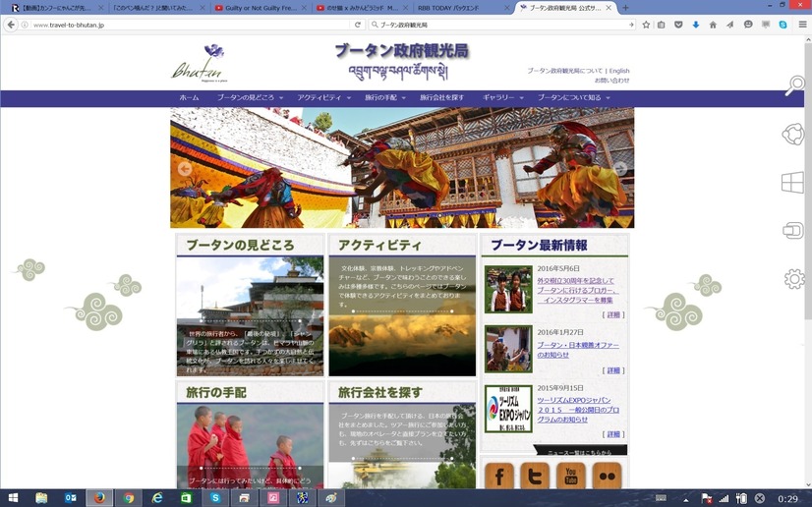Click the paper plane send icon
The image size is (812, 507).
pos(730,25)
